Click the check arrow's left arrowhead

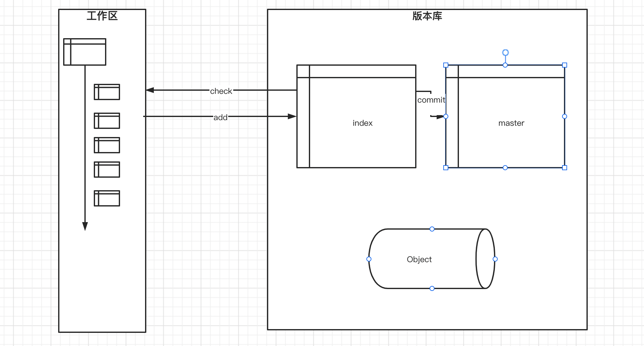(x=150, y=90)
